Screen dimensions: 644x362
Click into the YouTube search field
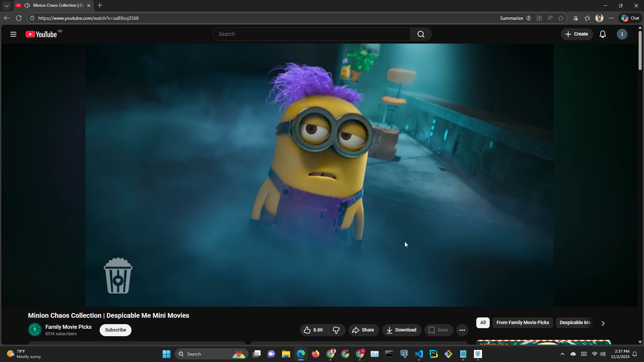coord(311,34)
